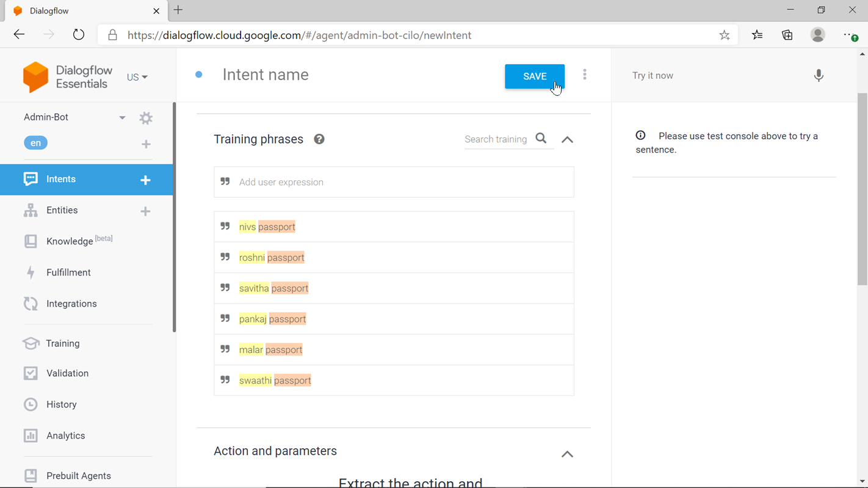Screen dimensions: 868x488
Task: Click the Add user expression field
Action: [403, 182]
